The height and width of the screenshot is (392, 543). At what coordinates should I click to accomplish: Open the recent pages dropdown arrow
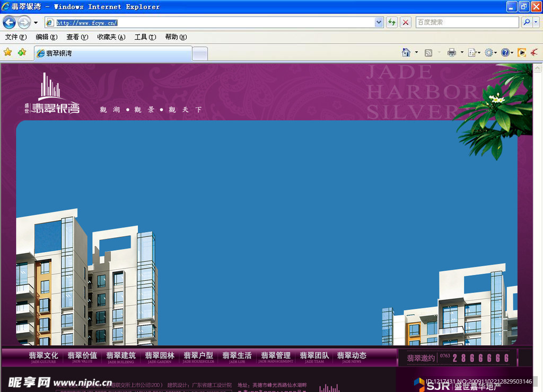coord(36,23)
